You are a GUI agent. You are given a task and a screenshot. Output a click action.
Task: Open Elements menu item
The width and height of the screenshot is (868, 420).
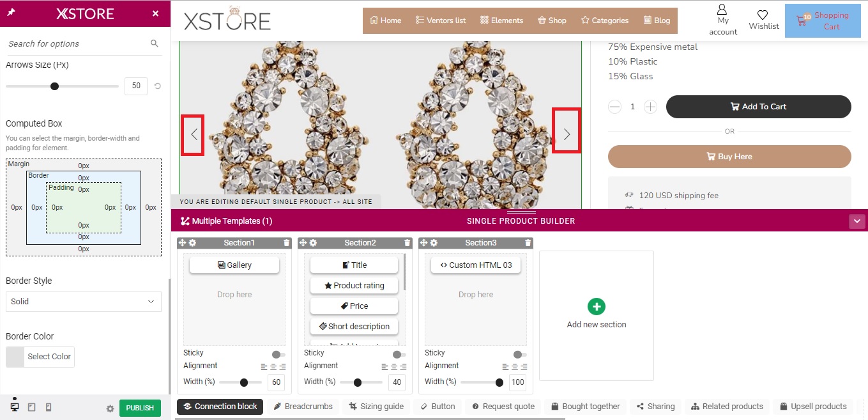click(501, 20)
